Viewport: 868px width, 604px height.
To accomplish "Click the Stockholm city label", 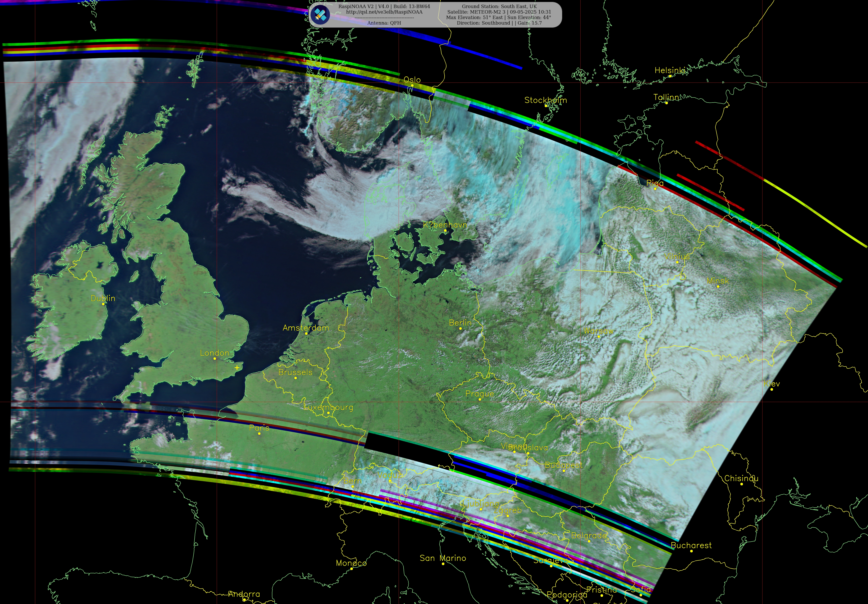I will point(546,100).
